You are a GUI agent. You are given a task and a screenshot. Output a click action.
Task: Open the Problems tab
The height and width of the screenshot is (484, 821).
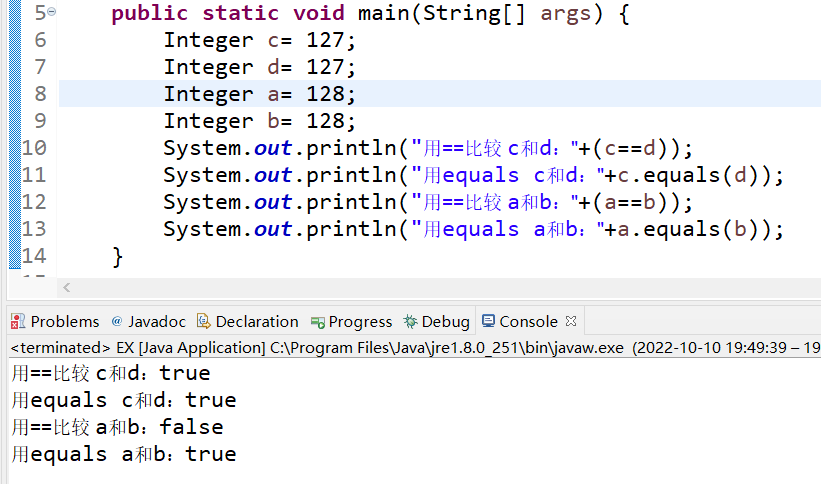[55, 321]
